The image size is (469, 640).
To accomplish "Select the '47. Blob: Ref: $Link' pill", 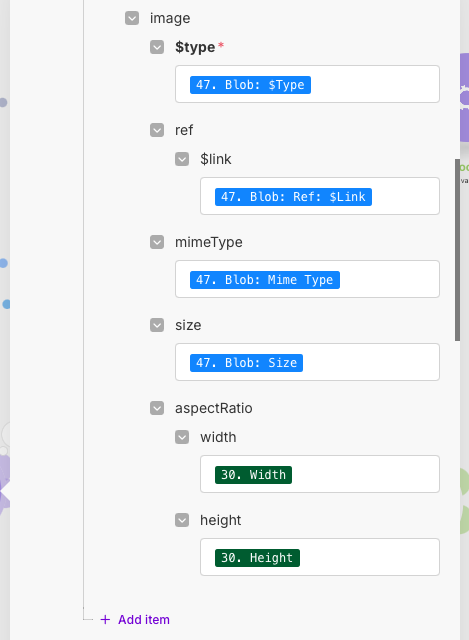I will [x=293, y=197].
